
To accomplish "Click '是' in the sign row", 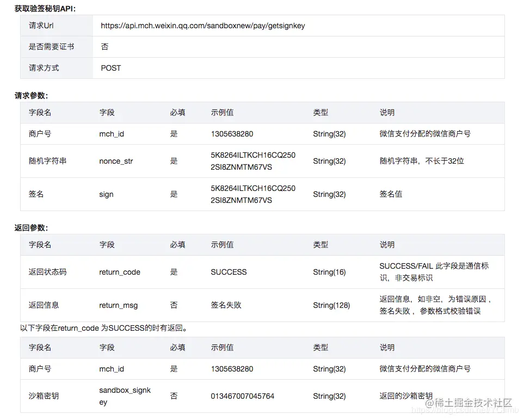I will point(174,194).
